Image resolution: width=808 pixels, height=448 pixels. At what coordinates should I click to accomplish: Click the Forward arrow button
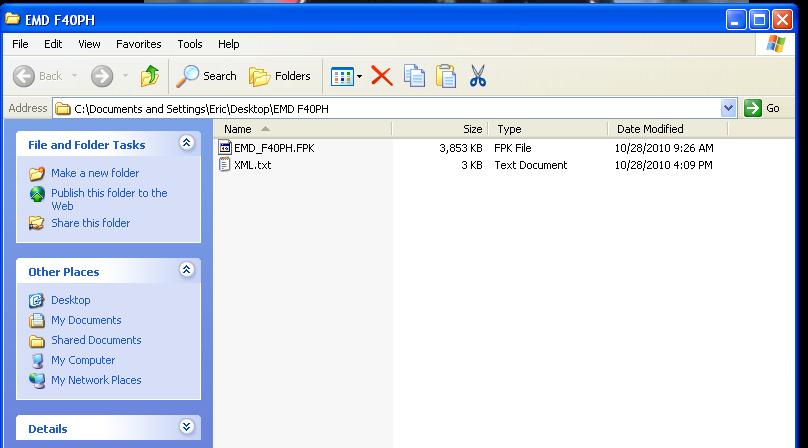[x=102, y=76]
